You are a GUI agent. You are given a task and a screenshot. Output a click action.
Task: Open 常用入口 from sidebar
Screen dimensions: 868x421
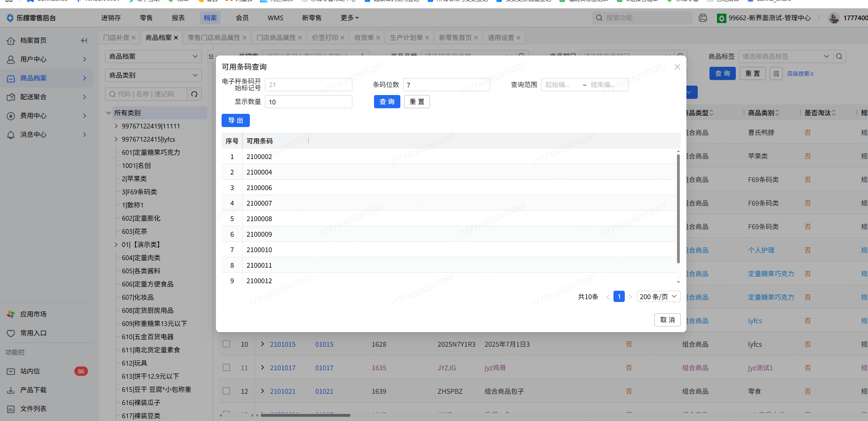(33, 333)
